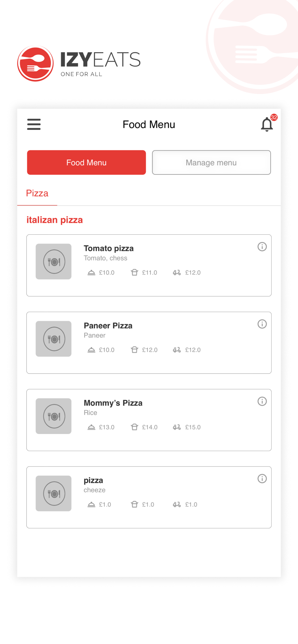The width and height of the screenshot is (298, 644).
Task: Click the IzyEats logo
Action: pos(79,63)
